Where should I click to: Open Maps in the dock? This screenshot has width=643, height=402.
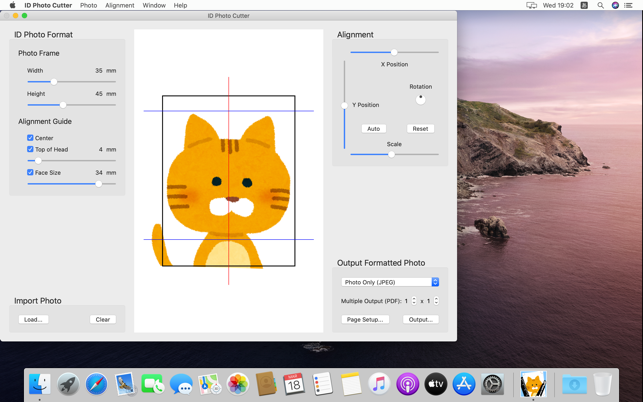click(210, 384)
